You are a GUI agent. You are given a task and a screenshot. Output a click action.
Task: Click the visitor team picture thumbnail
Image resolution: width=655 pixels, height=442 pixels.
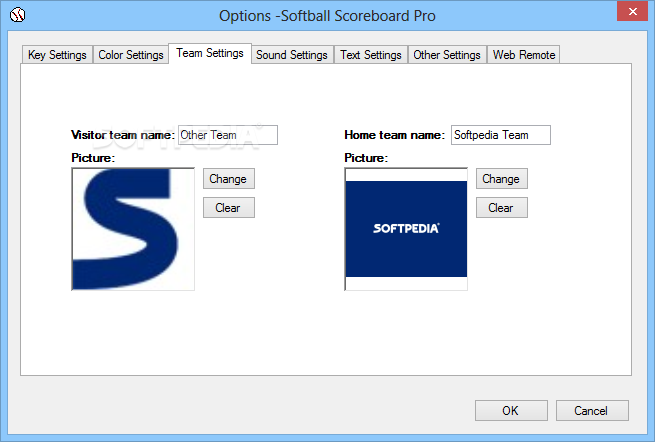pos(133,229)
